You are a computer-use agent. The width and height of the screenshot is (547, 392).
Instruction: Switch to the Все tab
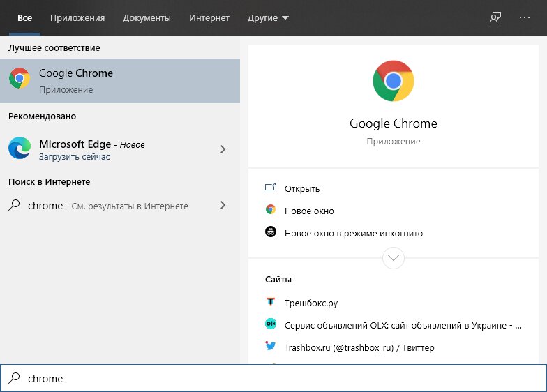[x=25, y=18]
